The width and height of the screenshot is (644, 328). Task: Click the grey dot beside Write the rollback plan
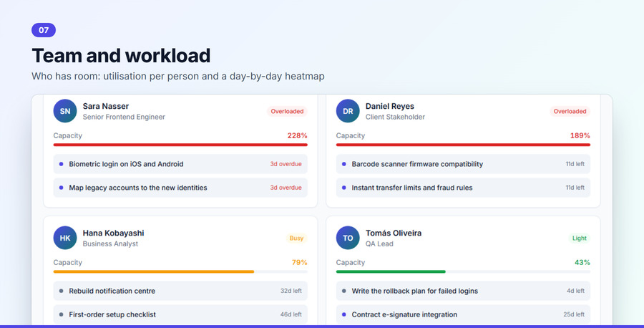pos(344,291)
